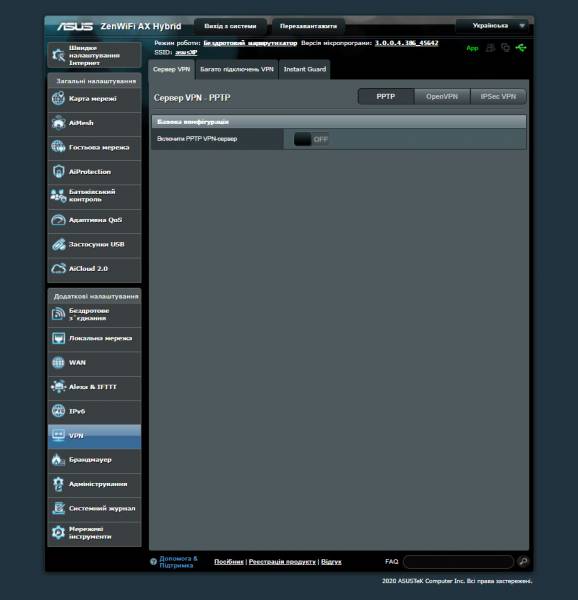Click the SSID name link
This screenshot has width=578, height=600.
[x=186, y=52]
